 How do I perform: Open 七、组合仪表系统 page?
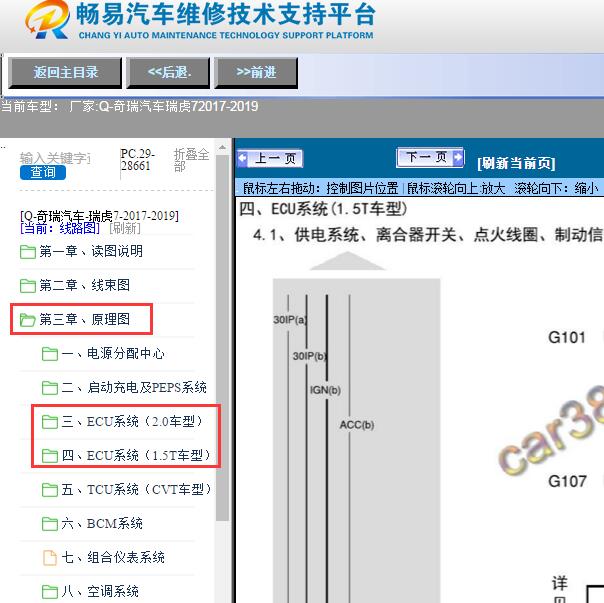(113, 557)
